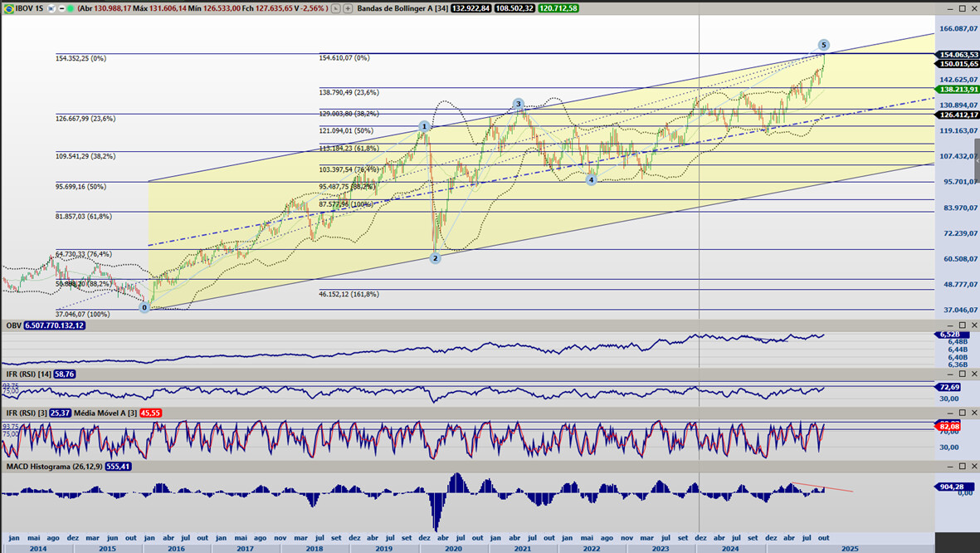Minimize the MACD Histograma panel
This screenshot has width=980, height=553.
coord(950,467)
